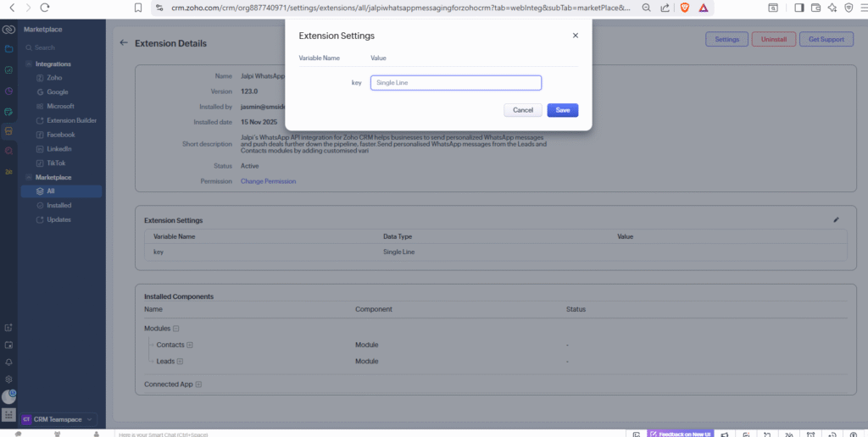Click the Save button in Extension Settings dialog
Image resolution: width=868 pixels, height=437 pixels.
[x=563, y=110]
